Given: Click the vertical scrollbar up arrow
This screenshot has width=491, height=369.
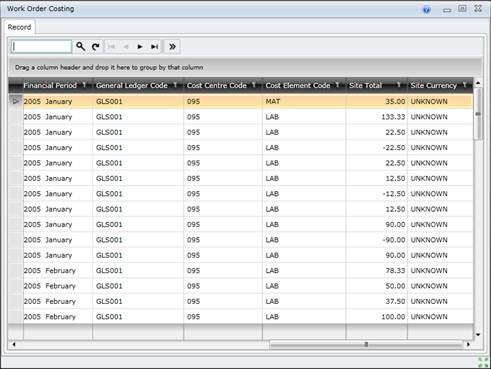Looking at the screenshot, I should coord(478,83).
